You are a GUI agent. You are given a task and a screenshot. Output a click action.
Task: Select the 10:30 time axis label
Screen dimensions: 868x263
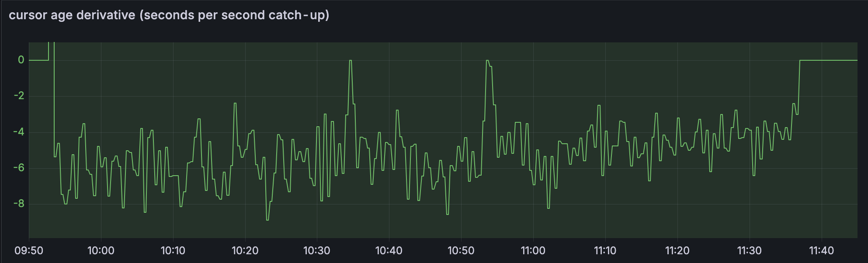pos(317,251)
